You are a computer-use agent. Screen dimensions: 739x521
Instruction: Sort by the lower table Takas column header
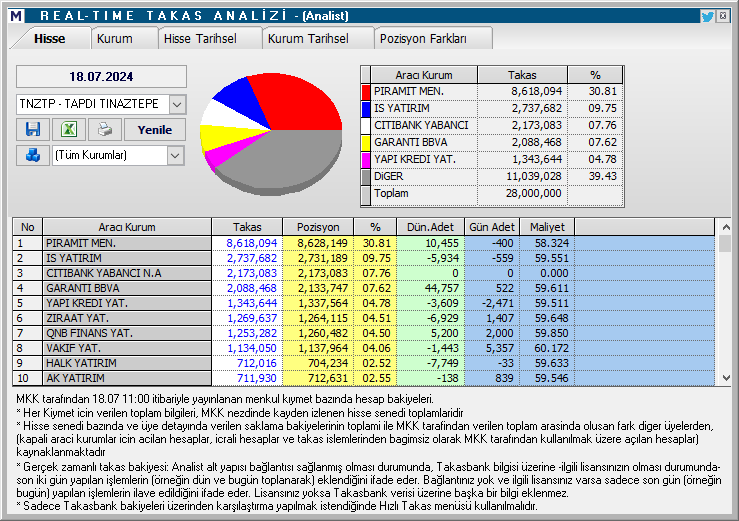tap(247, 227)
